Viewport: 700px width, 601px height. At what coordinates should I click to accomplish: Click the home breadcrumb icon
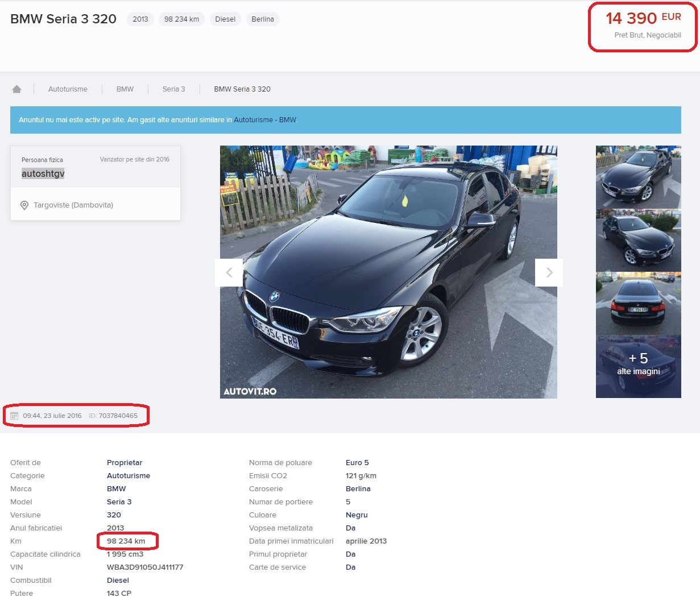16,89
